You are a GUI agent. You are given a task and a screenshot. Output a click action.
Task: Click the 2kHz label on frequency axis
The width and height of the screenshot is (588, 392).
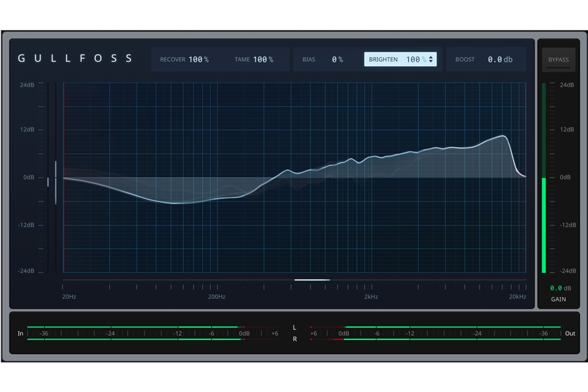coord(371,296)
